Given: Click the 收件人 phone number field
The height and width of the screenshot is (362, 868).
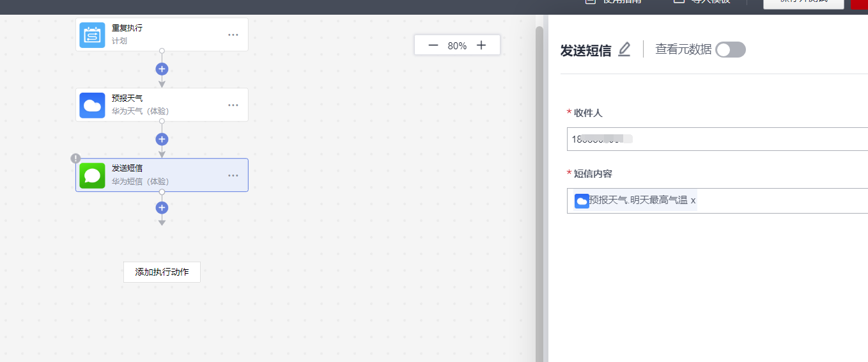Looking at the screenshot, I should pos(717,139).
